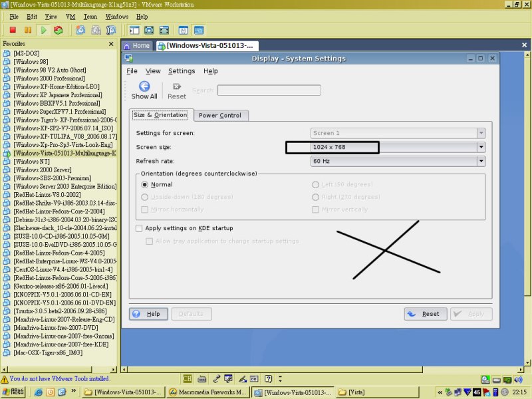Click the red Power Off button in VMware toolbar
This screenshot has width=532, height=399.
[13, 30]
